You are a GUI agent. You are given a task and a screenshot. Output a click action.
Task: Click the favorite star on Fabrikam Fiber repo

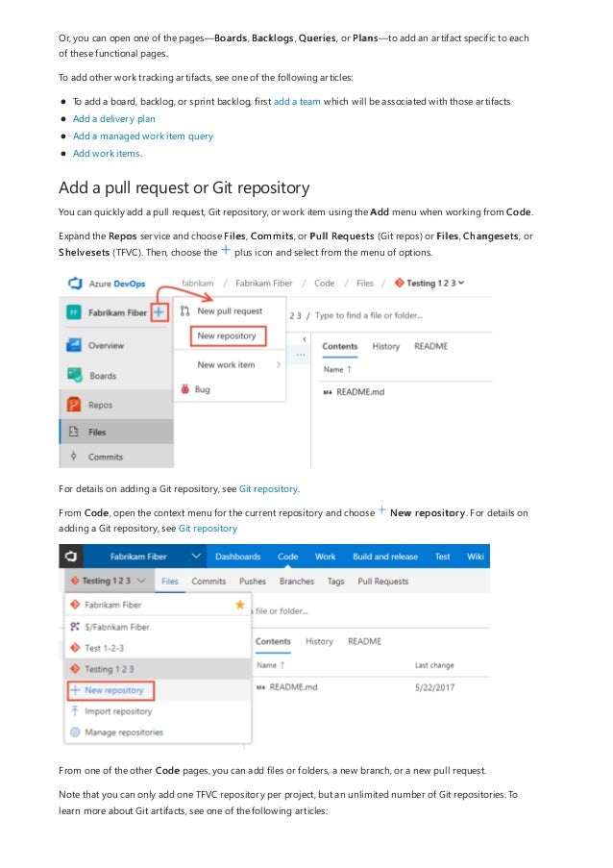click(239, 605)
